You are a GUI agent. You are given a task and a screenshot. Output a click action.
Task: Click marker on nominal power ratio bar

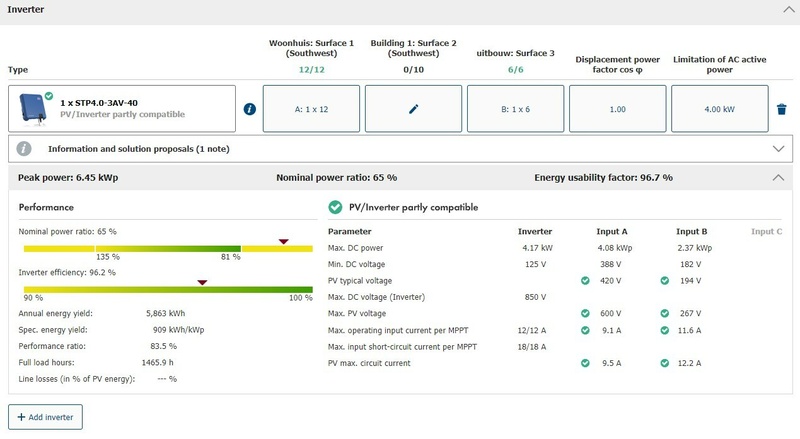click(x=283, y=241)
